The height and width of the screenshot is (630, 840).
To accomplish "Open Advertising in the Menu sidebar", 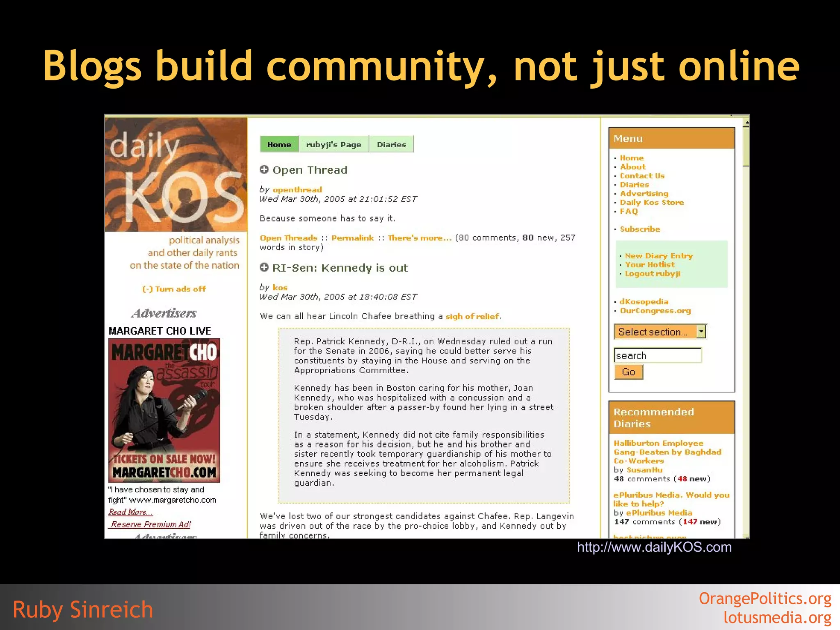I will [x=644, y=194].
